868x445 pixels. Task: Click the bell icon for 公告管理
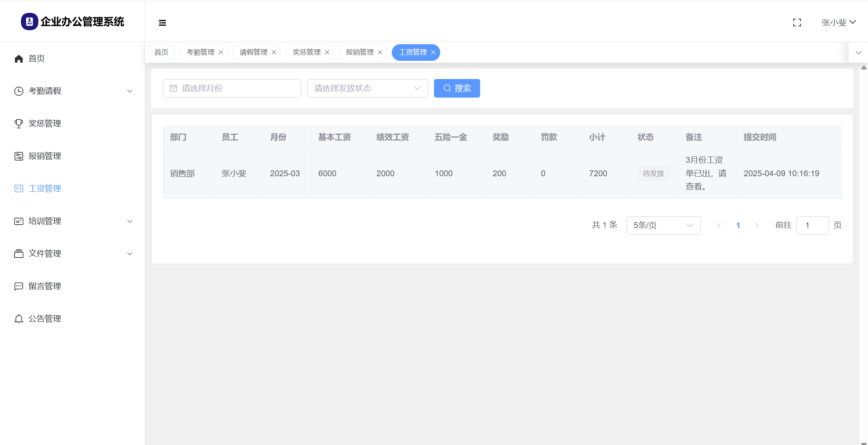(x=19, y=319)
